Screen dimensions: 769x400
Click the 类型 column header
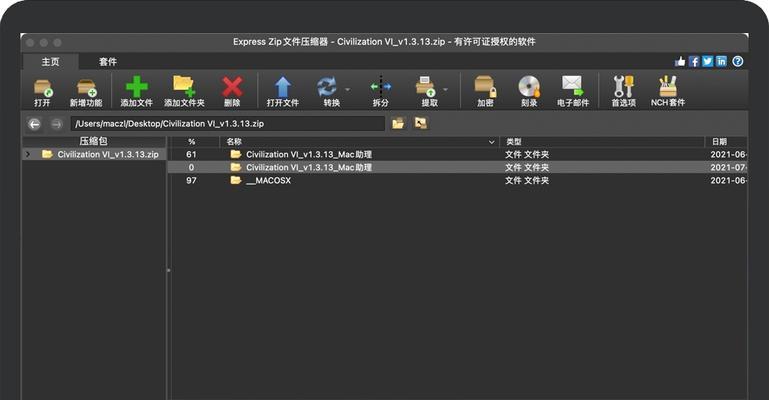[x=602, y=142]
